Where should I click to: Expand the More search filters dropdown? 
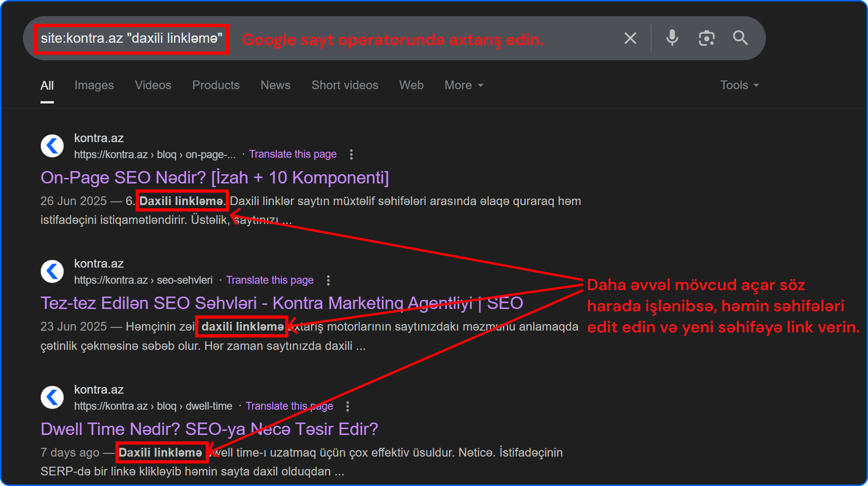pyautogui.click(x=464, y=86)
